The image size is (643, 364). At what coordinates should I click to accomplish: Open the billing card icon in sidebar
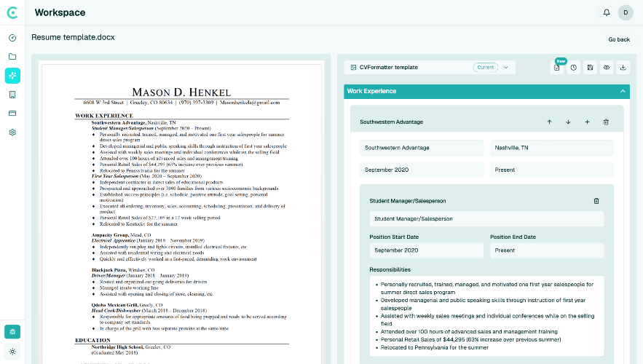12,113
